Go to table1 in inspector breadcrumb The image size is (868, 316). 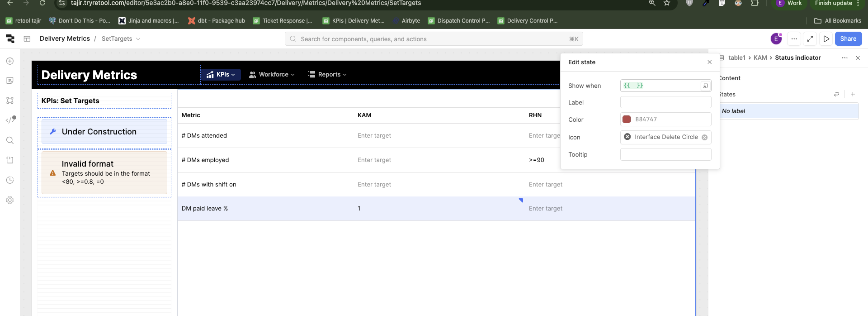736,58
